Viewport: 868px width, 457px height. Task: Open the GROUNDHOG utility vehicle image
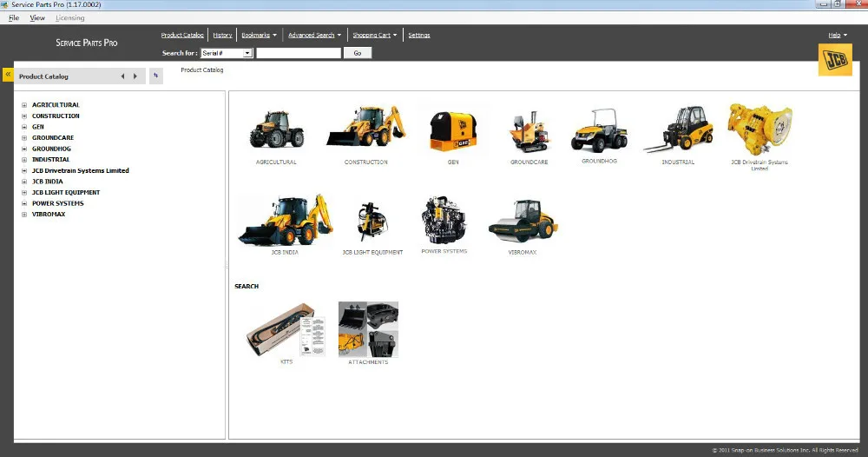tap(600, 130)
